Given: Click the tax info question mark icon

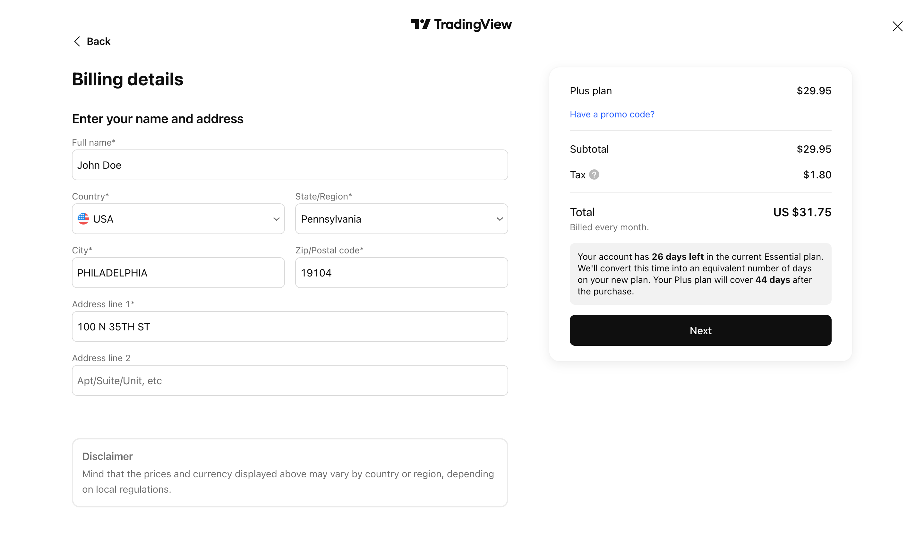Looking at the screenshot, I should [x=594, y=175].
